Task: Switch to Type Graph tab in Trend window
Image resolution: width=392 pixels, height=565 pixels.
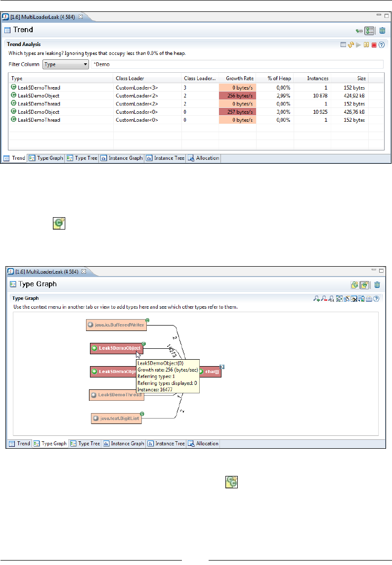Action: point(46,158)
